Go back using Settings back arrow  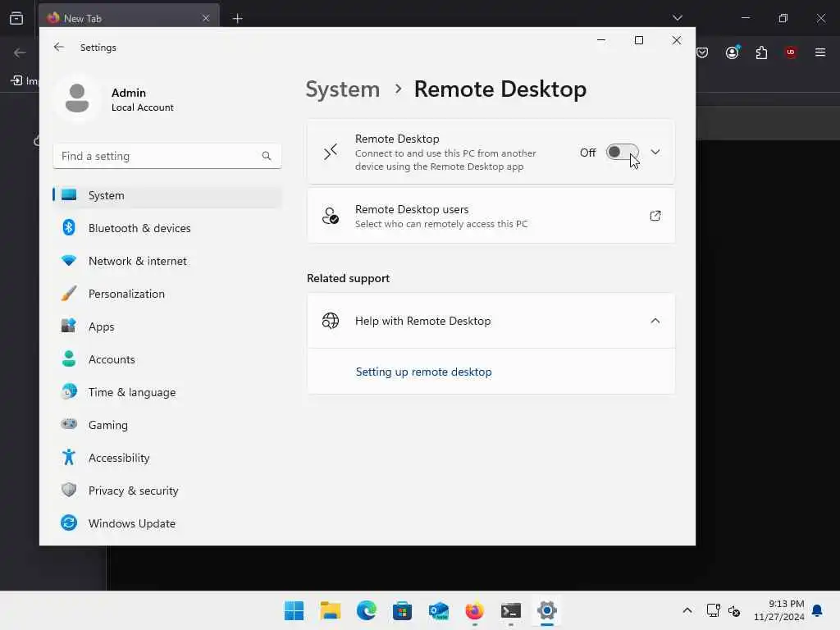tap(59, 47)
